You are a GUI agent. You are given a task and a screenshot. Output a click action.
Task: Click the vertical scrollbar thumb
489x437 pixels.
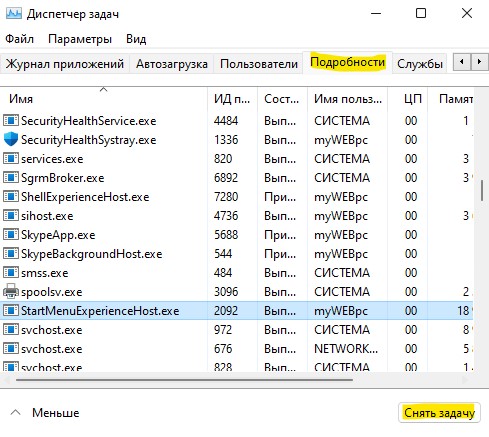click(x=482, y=191)
